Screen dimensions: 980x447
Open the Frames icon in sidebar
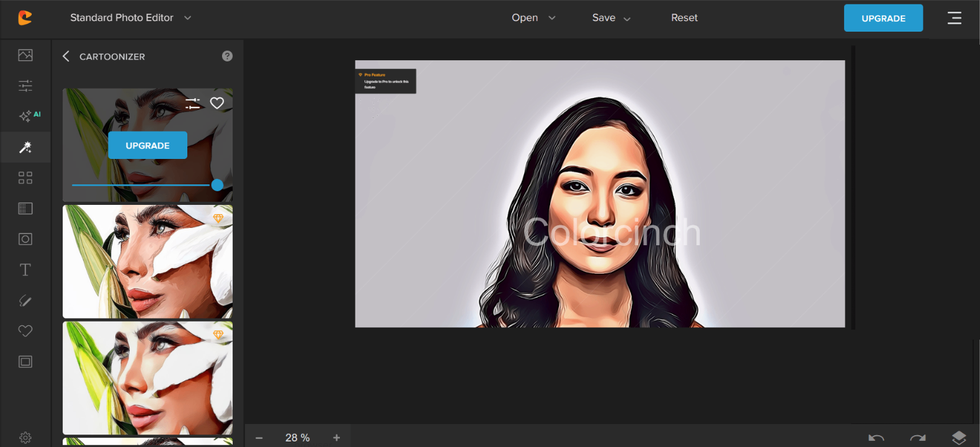[x=25, y=362]
